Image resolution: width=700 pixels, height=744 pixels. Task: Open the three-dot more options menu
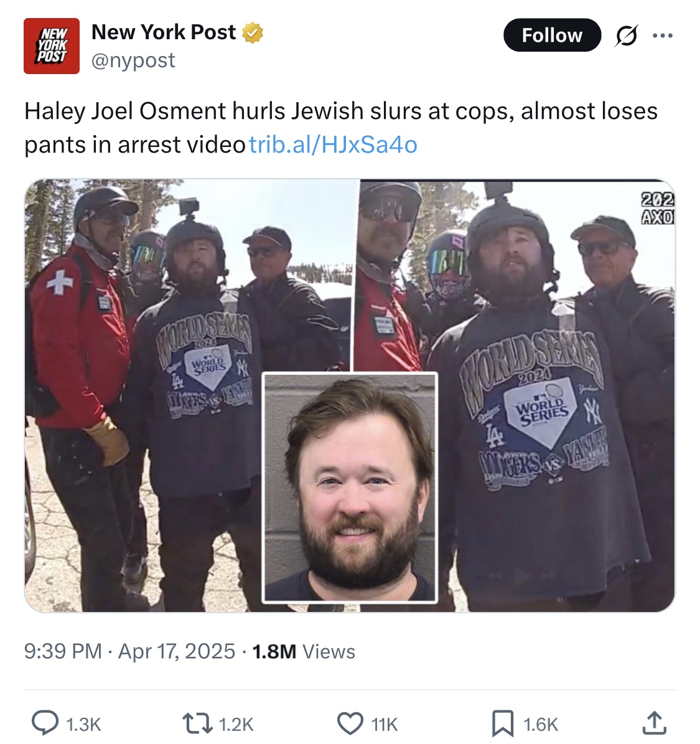click(x=663, y=35)
